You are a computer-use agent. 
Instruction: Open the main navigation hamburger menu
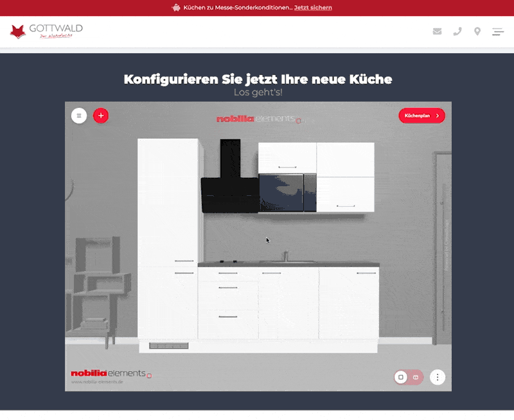tap(498, 31)
